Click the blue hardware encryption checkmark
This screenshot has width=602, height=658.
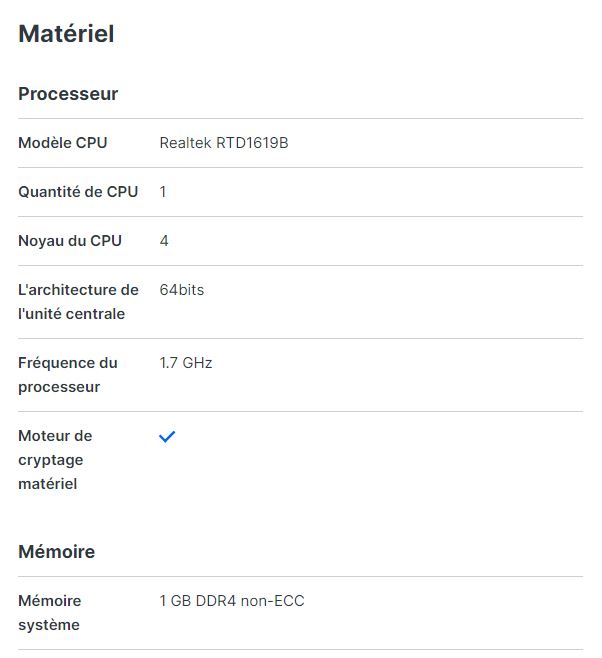pyautogui.click(x=167, y=436)
